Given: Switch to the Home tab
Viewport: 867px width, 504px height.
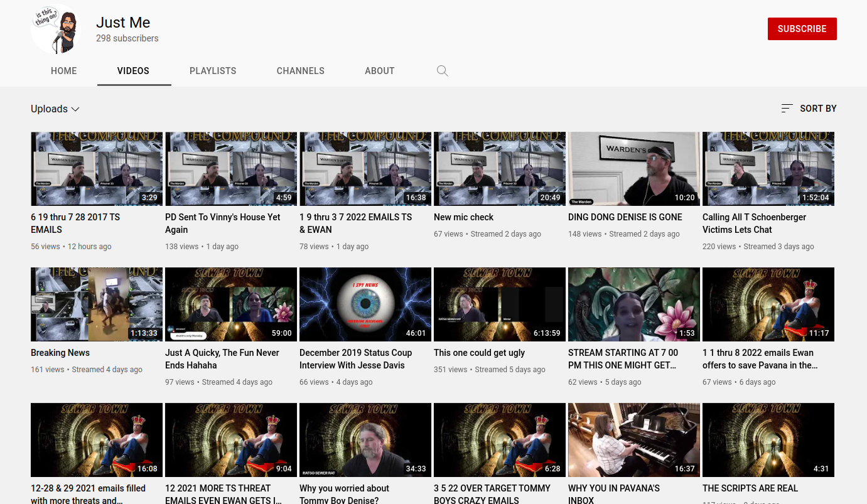Looking at the screenshot, I should tap(64, 71).
